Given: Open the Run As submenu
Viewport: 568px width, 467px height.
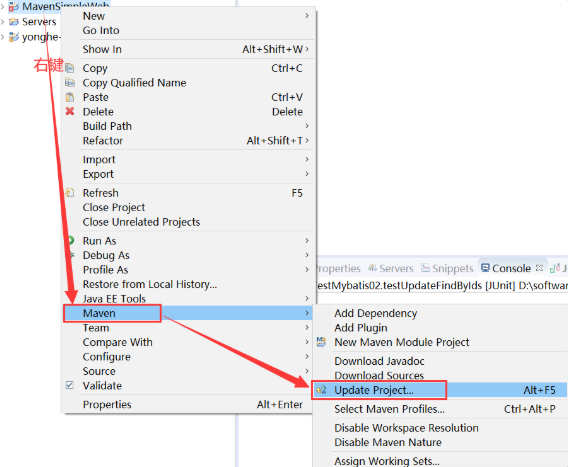Looking at the screenshot, I should click(307, 241).
